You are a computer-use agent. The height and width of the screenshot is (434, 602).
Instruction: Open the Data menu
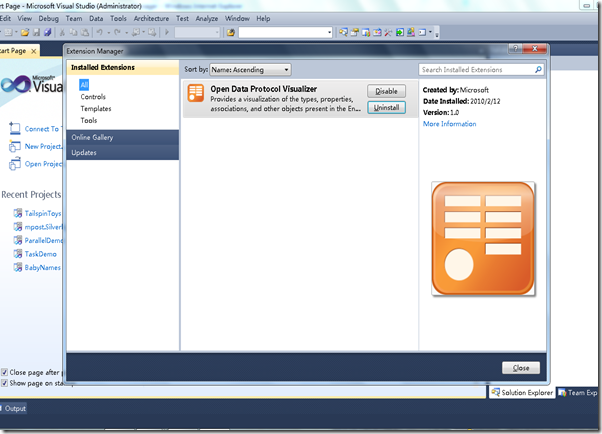(x=96, y=18)
